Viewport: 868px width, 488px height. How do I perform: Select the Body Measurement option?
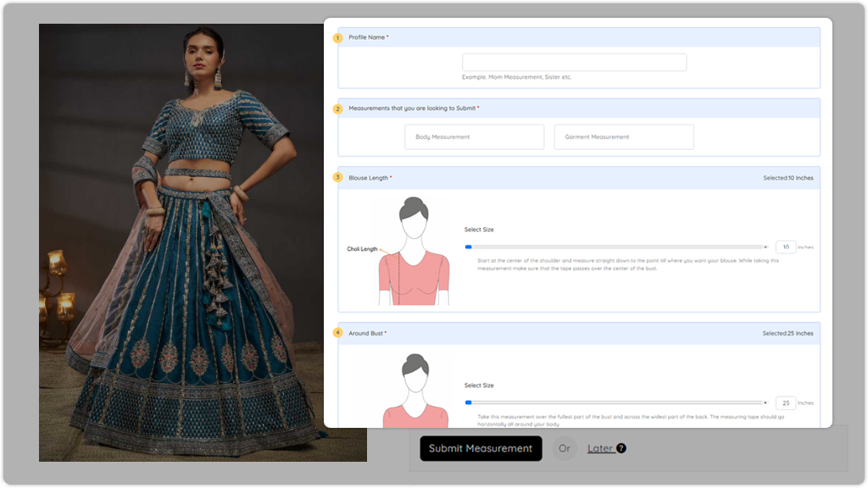point(474,137)
